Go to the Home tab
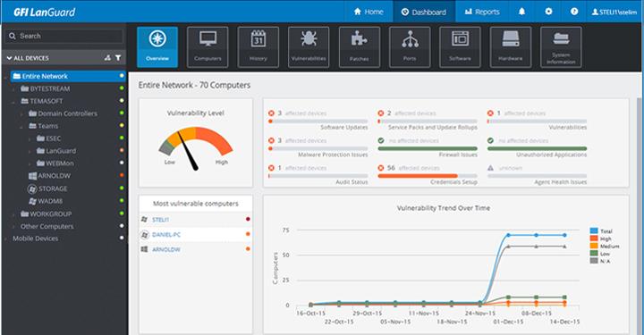The image size is (644, 335). [369, 12]
